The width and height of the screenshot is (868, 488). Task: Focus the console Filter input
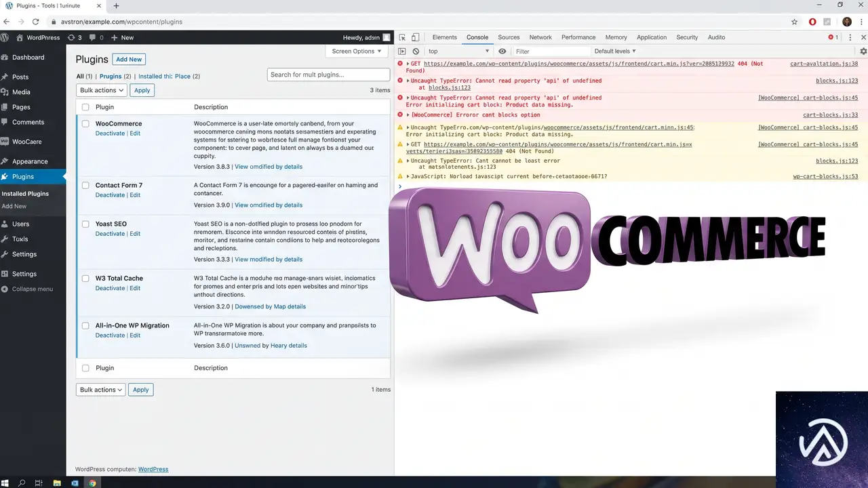click(x=551, y=52)
